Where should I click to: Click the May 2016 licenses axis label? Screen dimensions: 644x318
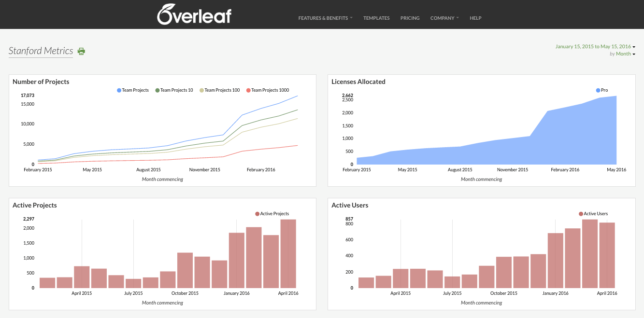point(616,170)
